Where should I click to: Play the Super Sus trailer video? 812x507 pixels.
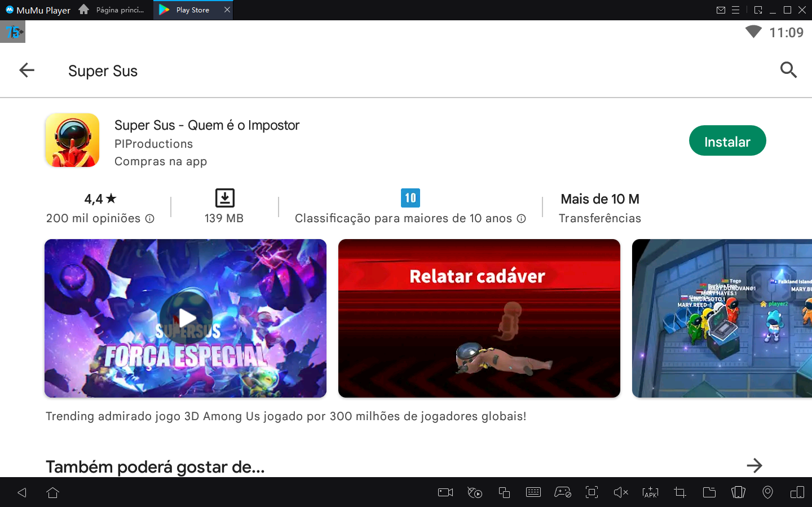coord(186,318)
